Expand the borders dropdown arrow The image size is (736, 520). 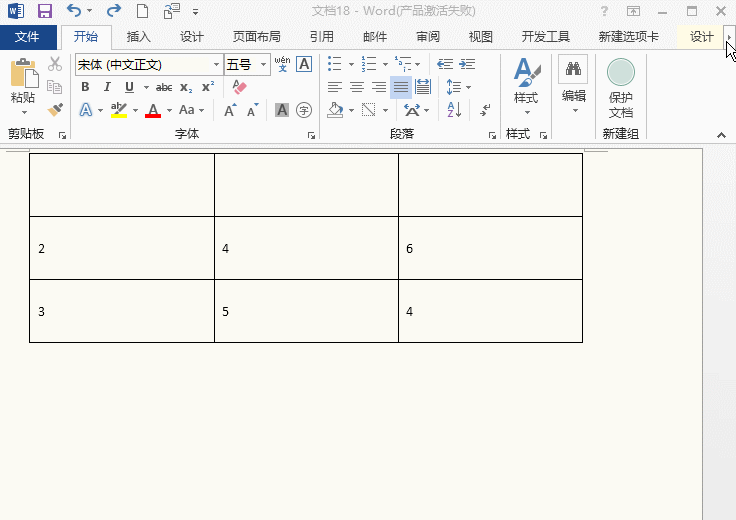pyautogui.click(x=385, y=110)
